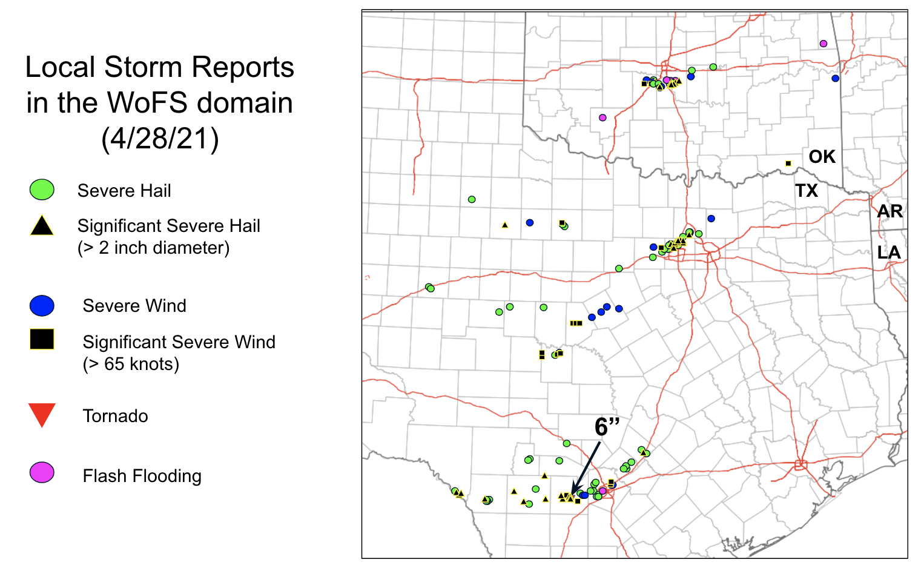
Task: Select the 'Severe Hail' legend label
Action: [124, 191]
